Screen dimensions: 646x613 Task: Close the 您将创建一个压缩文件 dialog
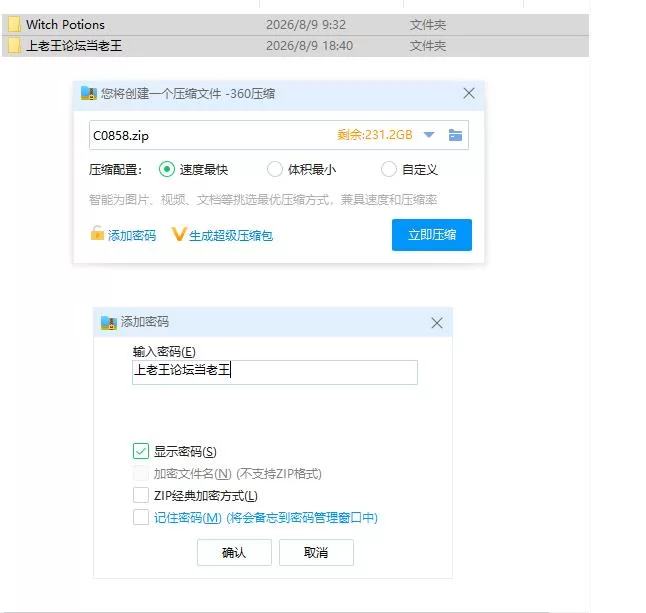click(469, 93)
